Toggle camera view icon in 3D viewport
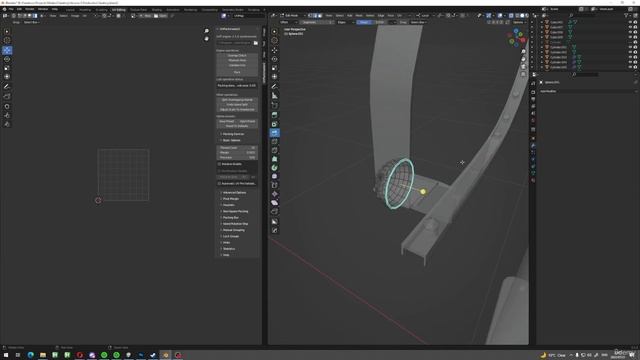Screen dimensions: 640x360 tap(523, 67)
